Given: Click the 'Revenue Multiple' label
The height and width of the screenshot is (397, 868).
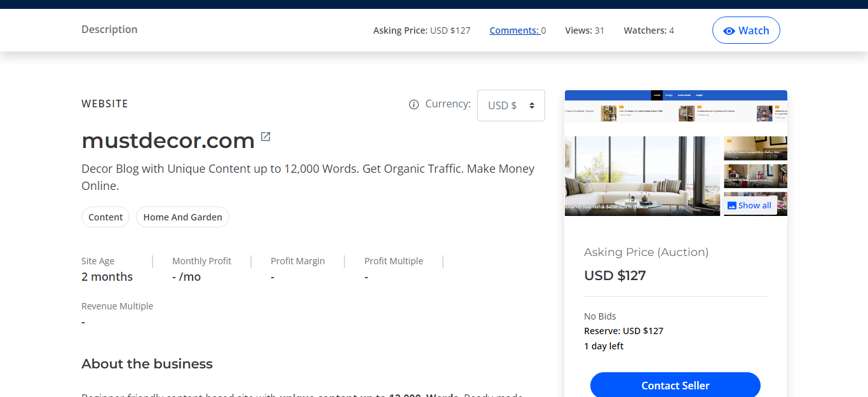Looking at the screenshot, I should pyautogui.click(x=118, y=306).
